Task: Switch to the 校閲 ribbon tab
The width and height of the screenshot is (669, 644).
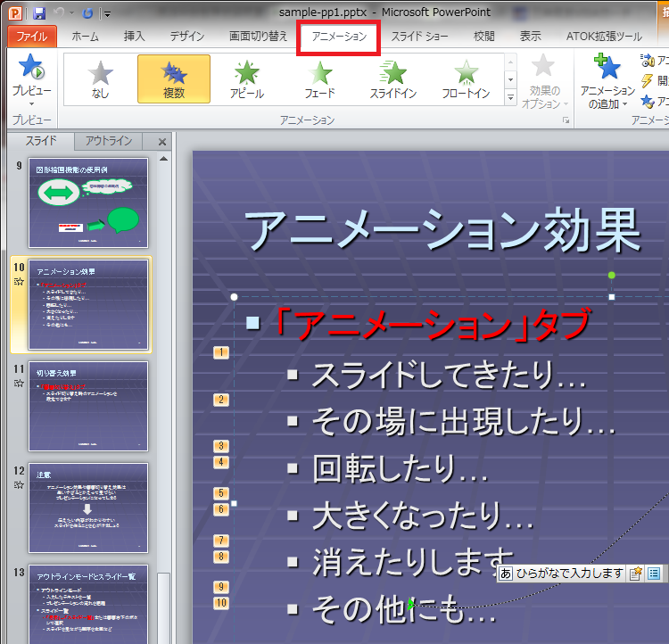Action: click(x=483, y=37)
